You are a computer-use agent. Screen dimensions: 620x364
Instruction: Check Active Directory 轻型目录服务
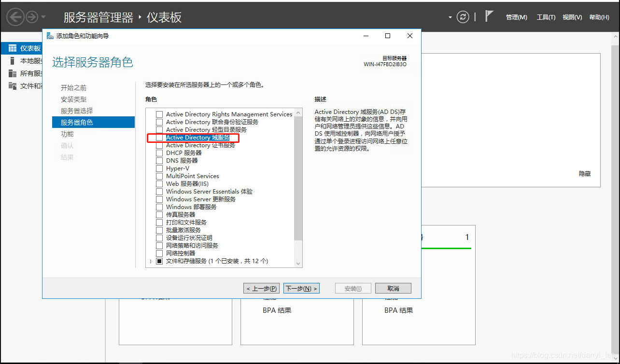click(x=159, y=130)
